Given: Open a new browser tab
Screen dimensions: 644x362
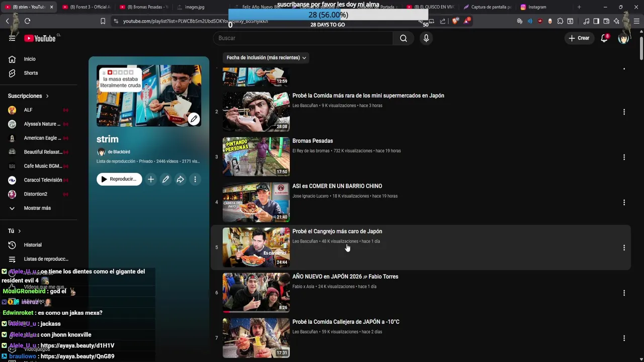Looking at the screenshot, I should pos(579,7).
